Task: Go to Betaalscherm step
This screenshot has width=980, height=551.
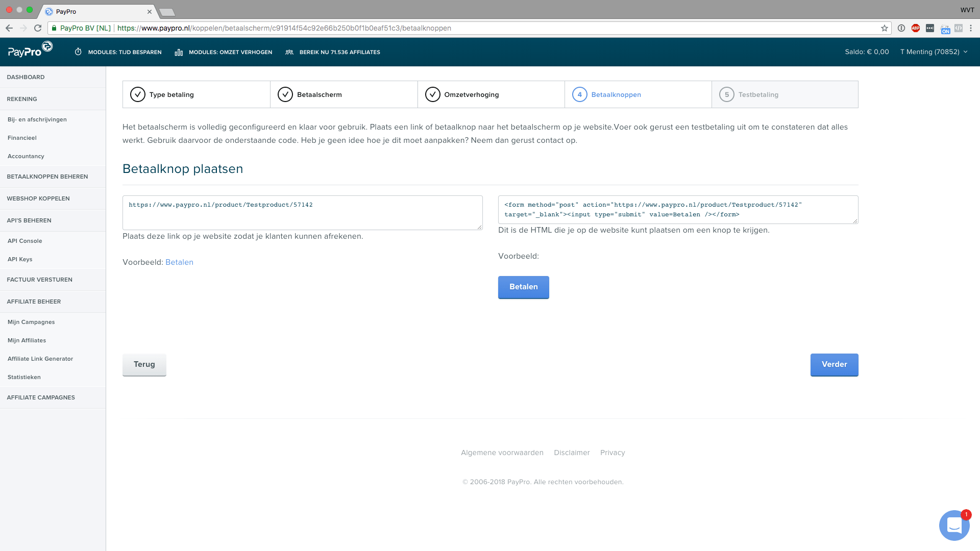Action: (344, 94)
